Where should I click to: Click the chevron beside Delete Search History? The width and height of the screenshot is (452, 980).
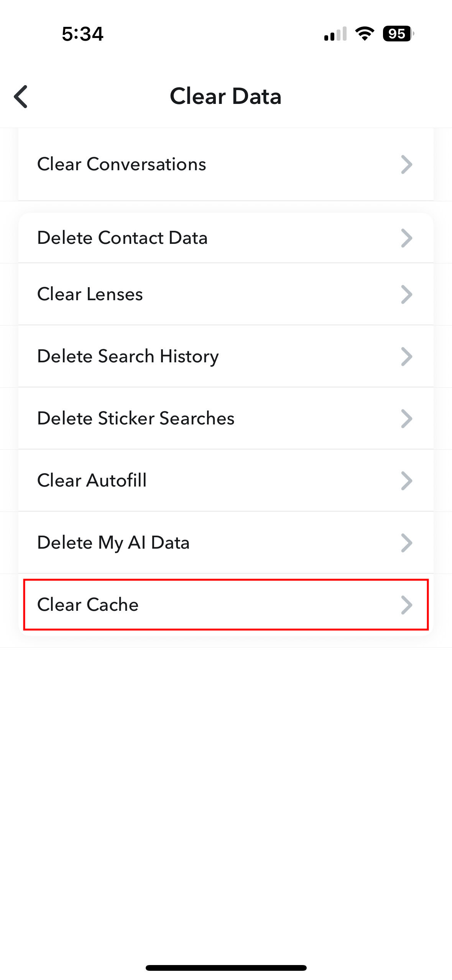click(x=406, y=356)
